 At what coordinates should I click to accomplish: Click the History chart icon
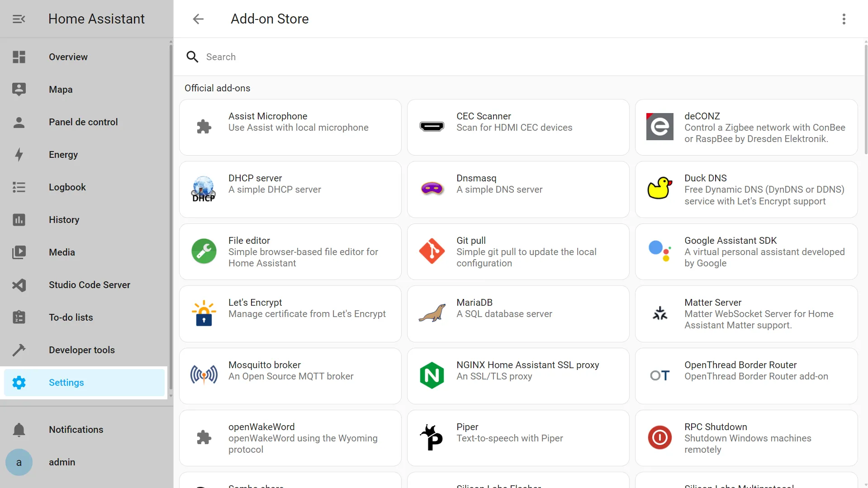(x=19, y=220)
